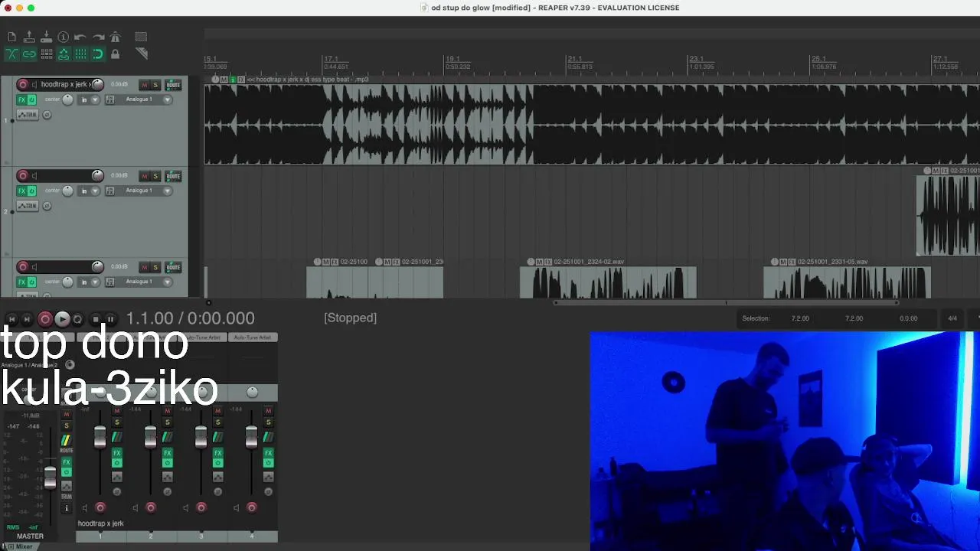Click master info 'i' icon in mixer
The width and height of the screenshot is (980, 551).
(67, 508)
